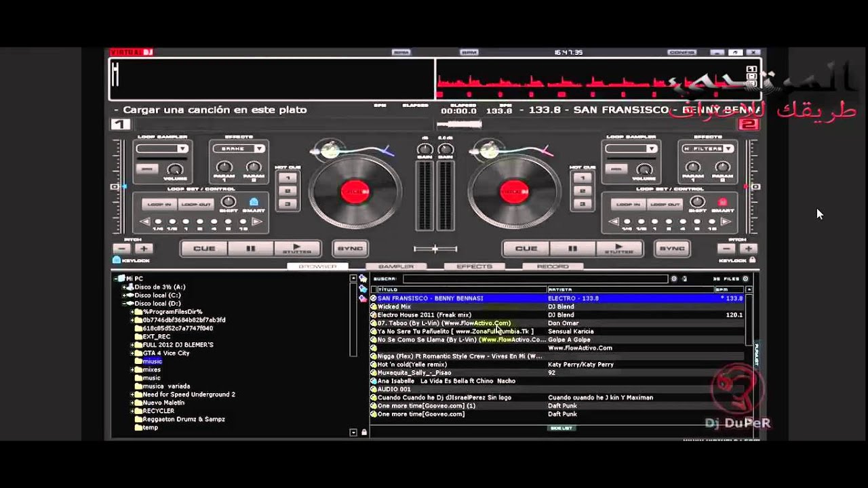Collapse the Mi PC tree node
The image size is (868, 488).
tap(115, 279)
